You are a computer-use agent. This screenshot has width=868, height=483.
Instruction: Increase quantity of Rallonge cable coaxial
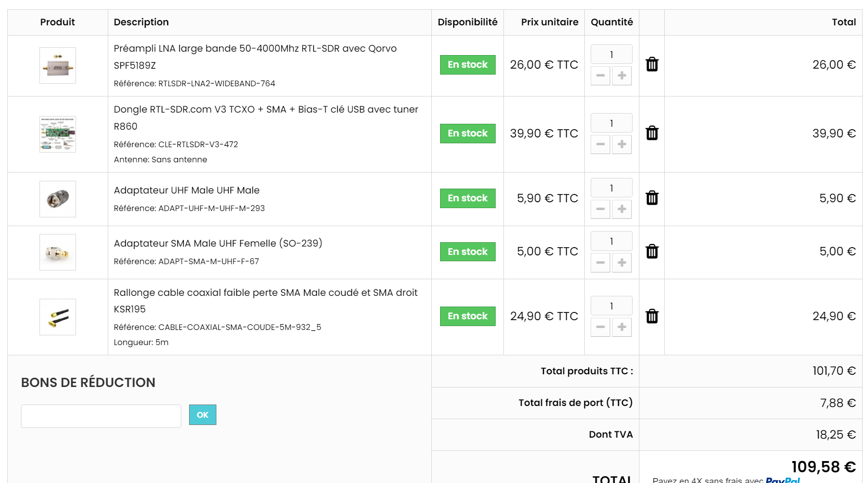click(x=622, y=327)
